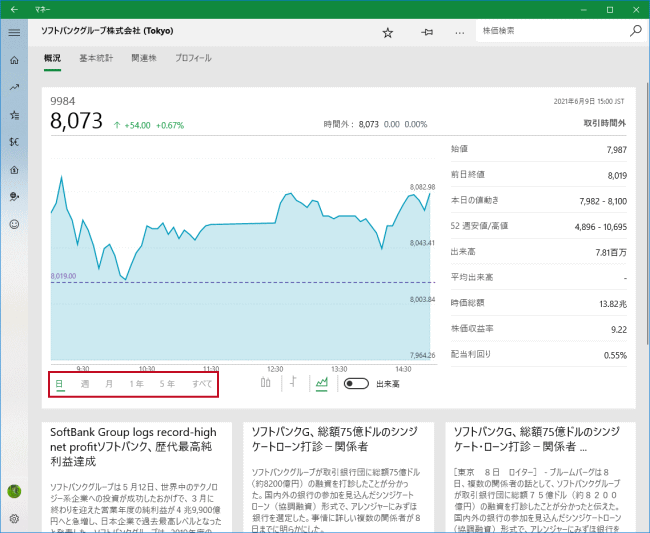
Task: Minimize the マネー window
Action: [x=584, y=10]
